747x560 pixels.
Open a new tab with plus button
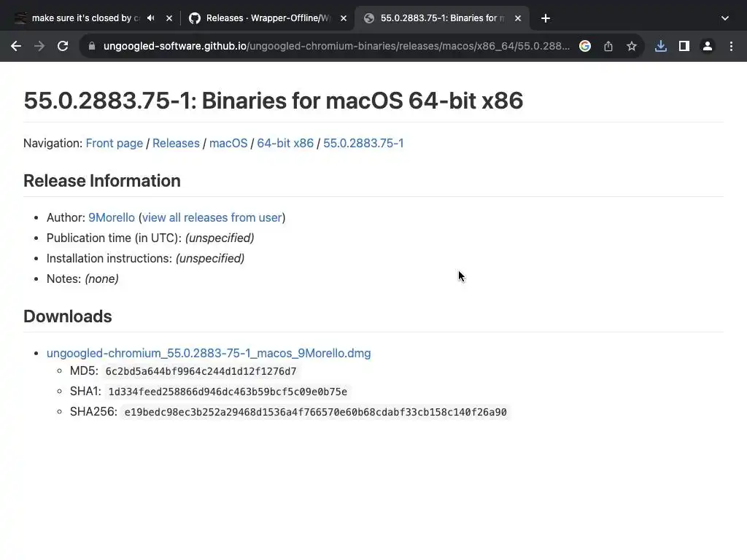click(x=546, y=18)
